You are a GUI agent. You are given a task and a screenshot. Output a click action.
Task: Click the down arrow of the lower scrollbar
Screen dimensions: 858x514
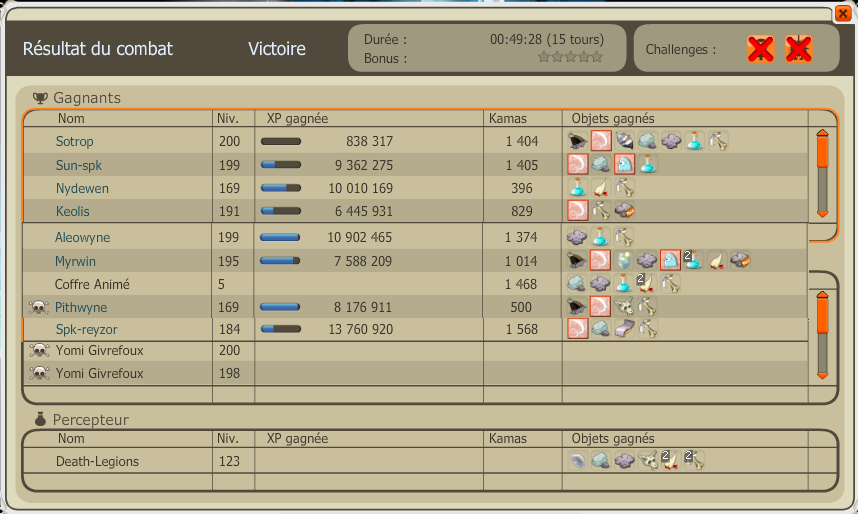822,375
